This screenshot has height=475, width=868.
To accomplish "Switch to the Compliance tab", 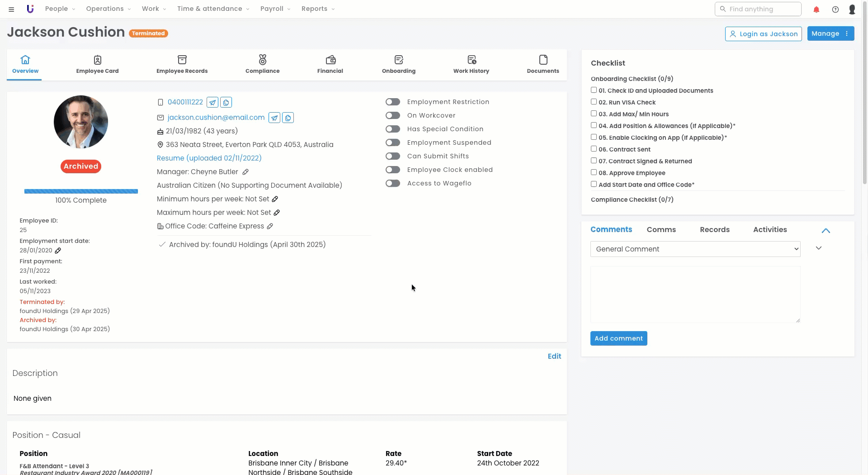I will click(x=262, y=64).
